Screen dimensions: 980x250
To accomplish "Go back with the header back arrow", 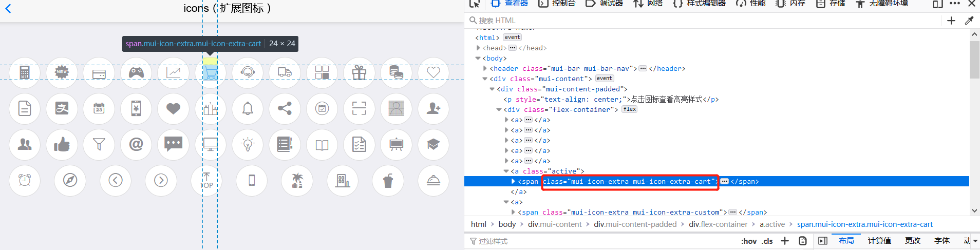I will pos(8,8).
